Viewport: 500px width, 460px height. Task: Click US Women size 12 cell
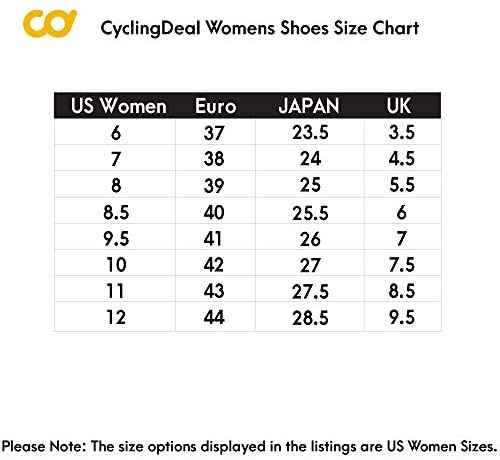point(115,317)
